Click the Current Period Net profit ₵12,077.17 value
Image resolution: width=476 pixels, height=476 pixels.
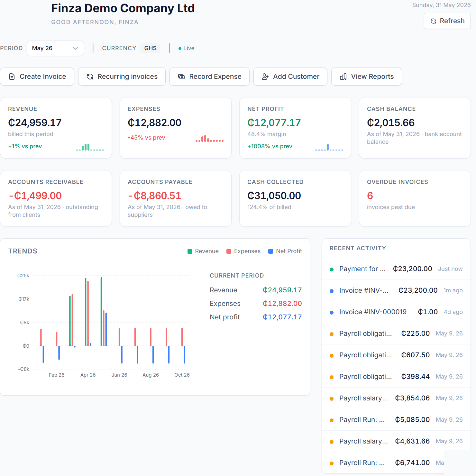282,317
